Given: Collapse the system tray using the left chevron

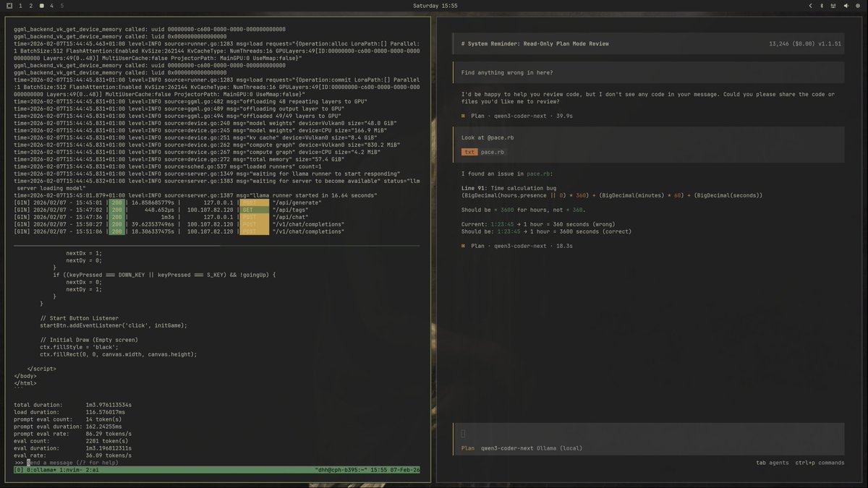Looking at the screenshot, I should [810, 6].
